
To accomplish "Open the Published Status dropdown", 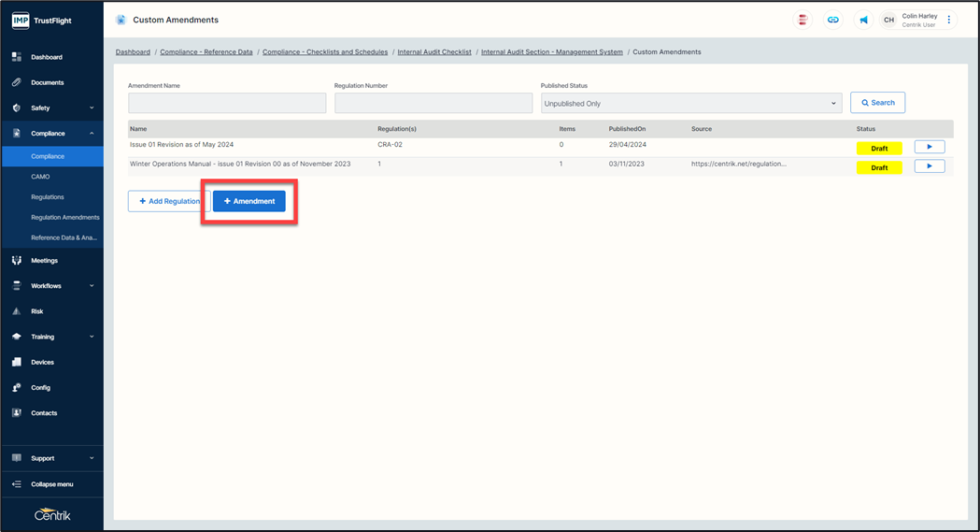I will point(690,103).
